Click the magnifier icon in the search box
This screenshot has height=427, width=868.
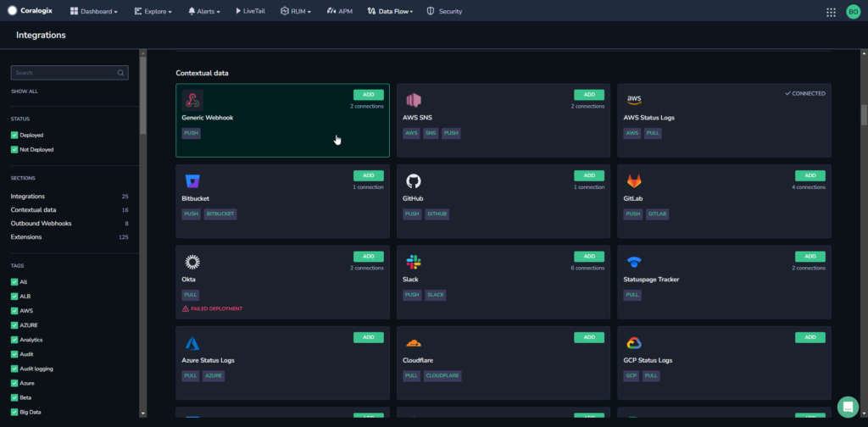120,73
